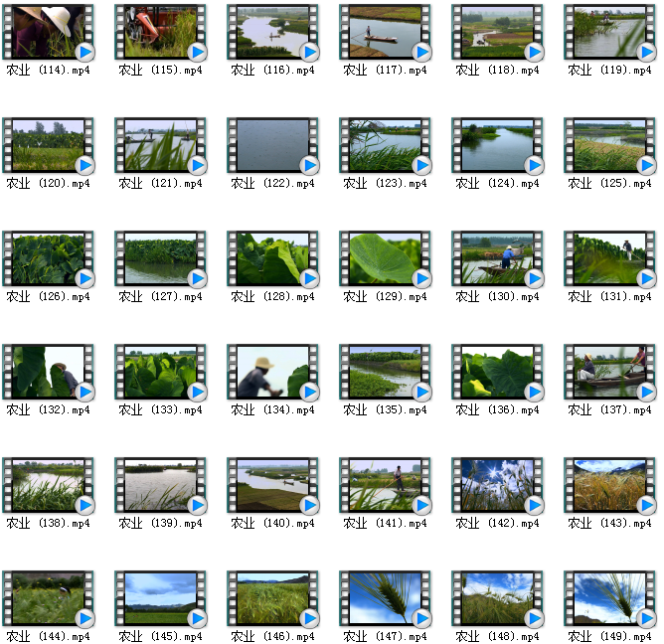Select the 农业 (141).mp4 video thumbnail
664x644 pixels.
385,485
